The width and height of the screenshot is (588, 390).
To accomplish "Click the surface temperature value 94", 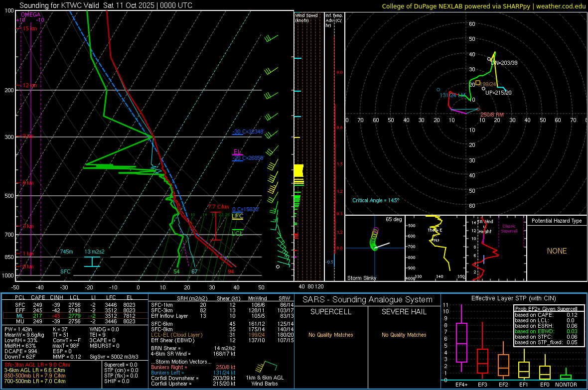I will (231, 271).
